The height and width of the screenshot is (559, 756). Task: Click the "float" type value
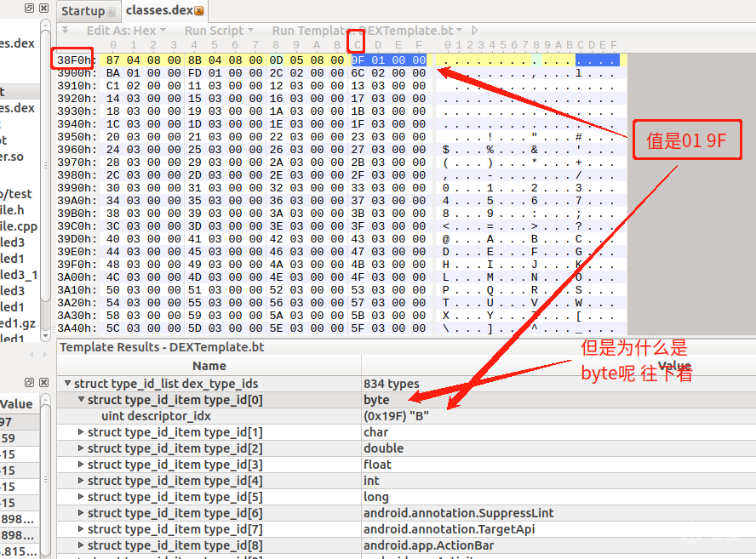click(x=377, y=465)
